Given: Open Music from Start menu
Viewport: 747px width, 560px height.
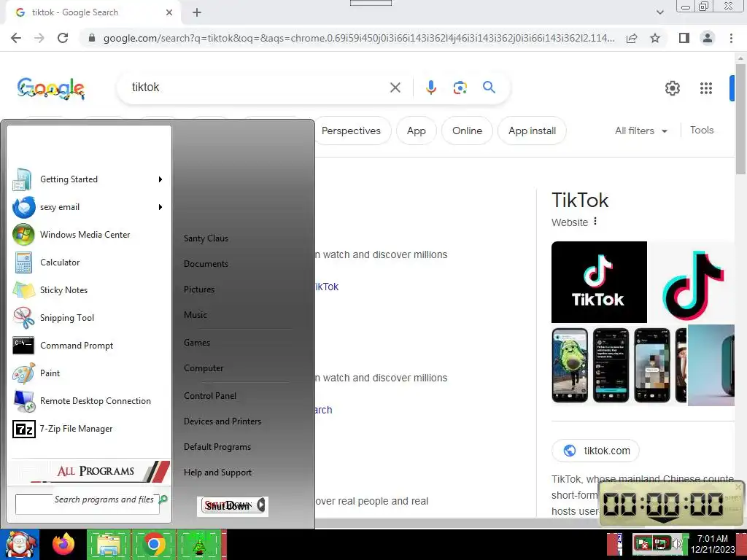Looking at the screenshot, I should (x=196, y=315).
